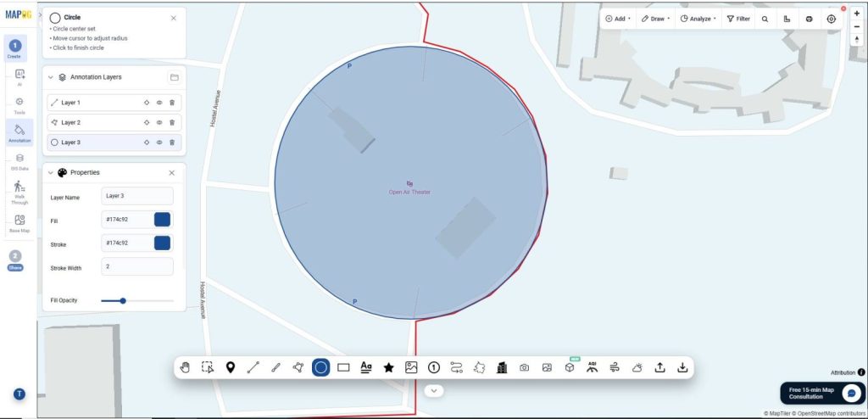
Task: Open the Walk Through sidebar item
Action: coord(19,193)
